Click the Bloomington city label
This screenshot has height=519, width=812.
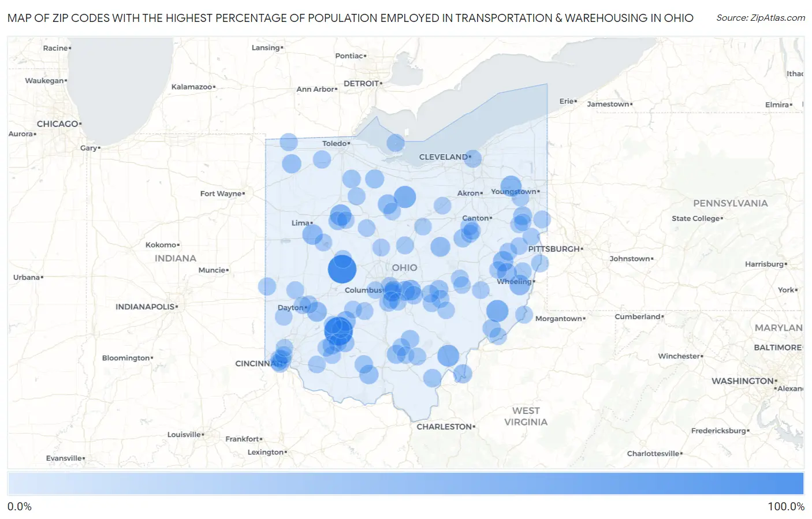(126, 359)
